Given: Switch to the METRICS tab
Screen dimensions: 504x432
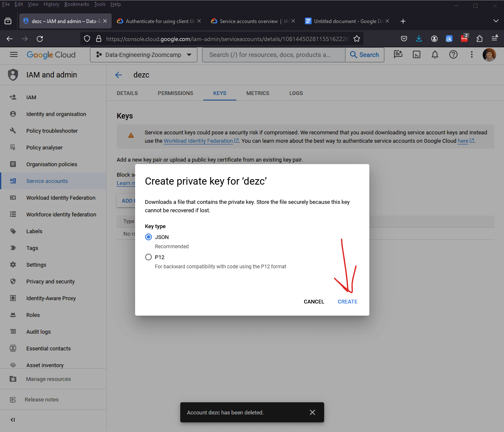Looking at the screenshot, I should [258, 93].
